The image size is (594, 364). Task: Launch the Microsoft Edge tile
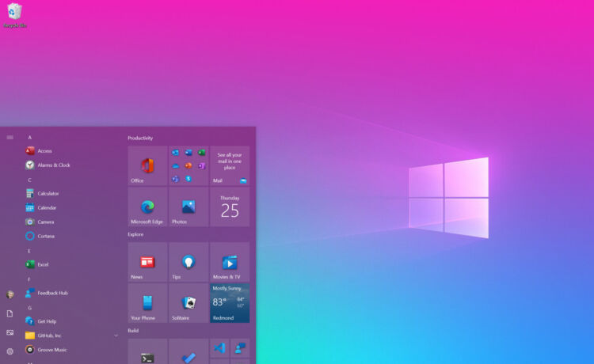147,207
